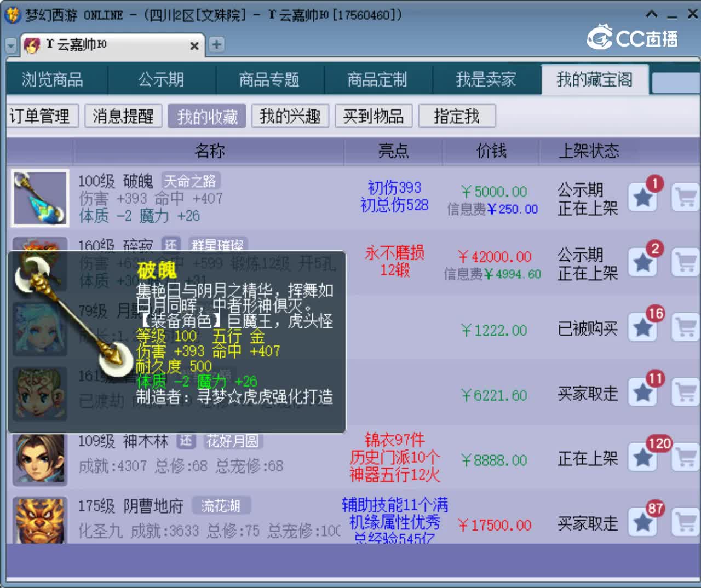Click 175级 阴曹地府 item name
This screenshot has width=701, height=588.
pos(131,506)
